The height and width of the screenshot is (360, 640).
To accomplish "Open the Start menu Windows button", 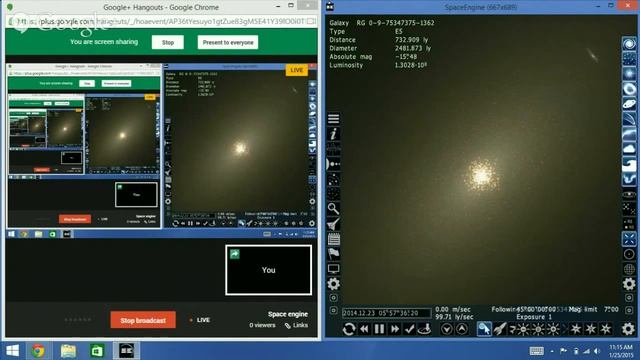I will 12,351.
